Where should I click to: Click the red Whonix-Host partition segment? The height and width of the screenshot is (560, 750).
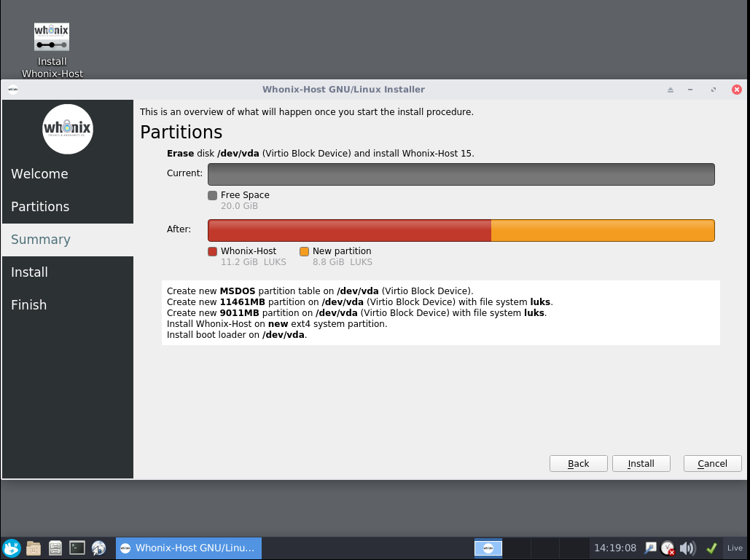[x=349, y=230]
